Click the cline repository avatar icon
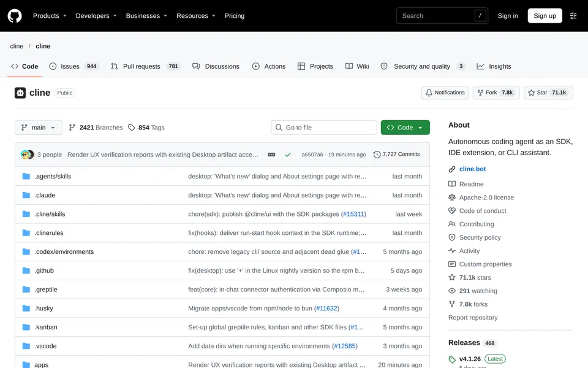Viewport: 588px width, 368px height. point(20,93)
